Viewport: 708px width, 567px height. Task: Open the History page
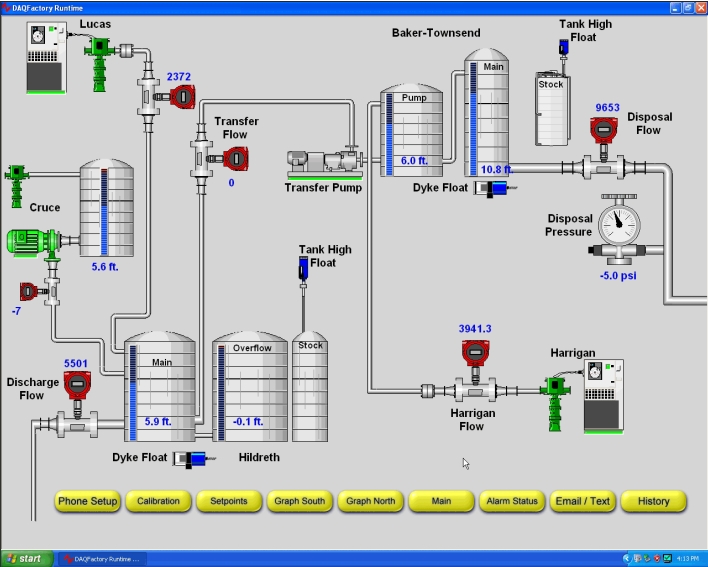point(653,501)
